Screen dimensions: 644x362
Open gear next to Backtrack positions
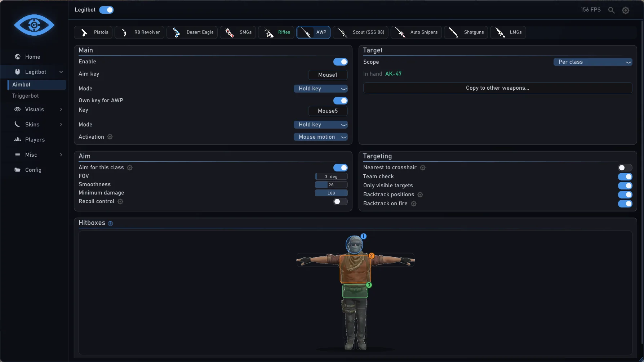click(x=420, y=195)
